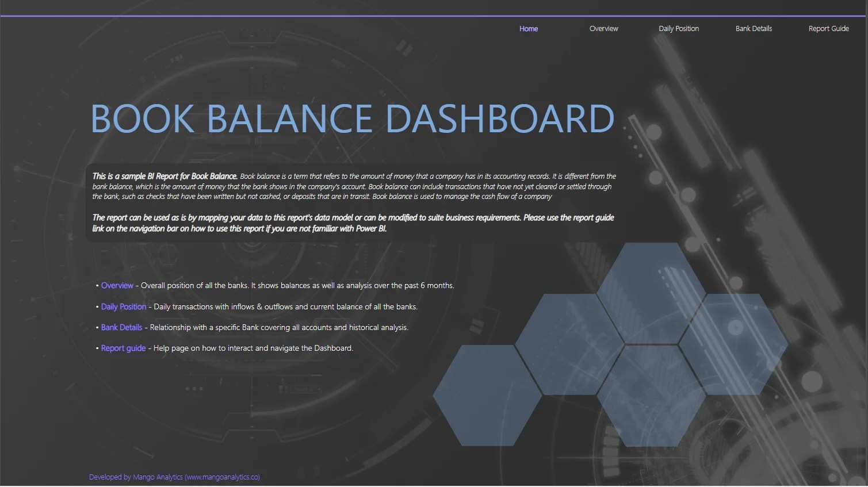Viewport: 868px width, 487px height.
Task: Open the Home navigation tab
Action: [529, 29]
